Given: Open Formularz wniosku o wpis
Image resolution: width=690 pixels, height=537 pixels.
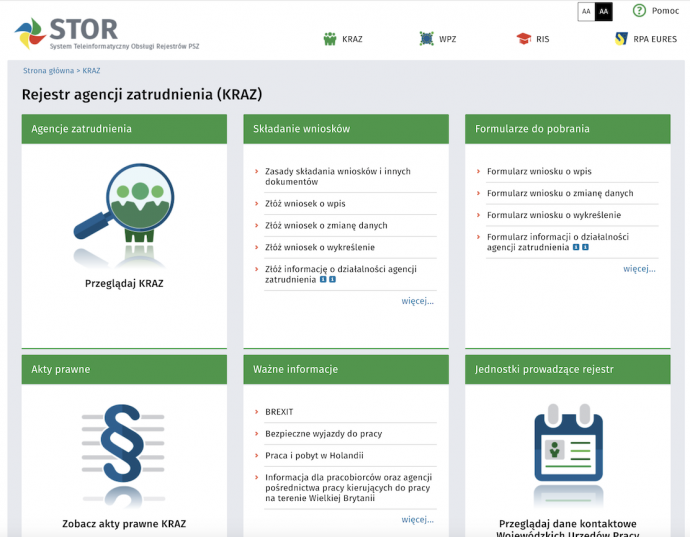Looking at the screenshot, I should tap(539, 171).
